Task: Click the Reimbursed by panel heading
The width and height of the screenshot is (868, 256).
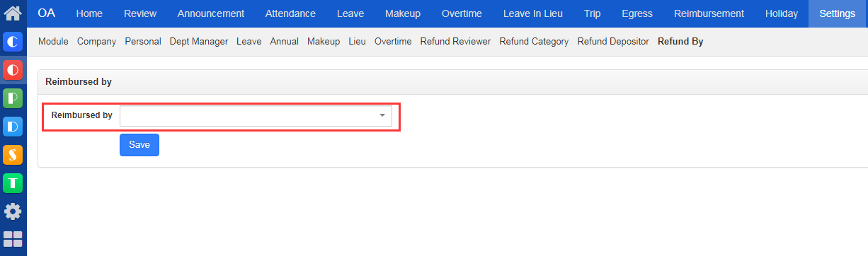Action: point(79,82)
